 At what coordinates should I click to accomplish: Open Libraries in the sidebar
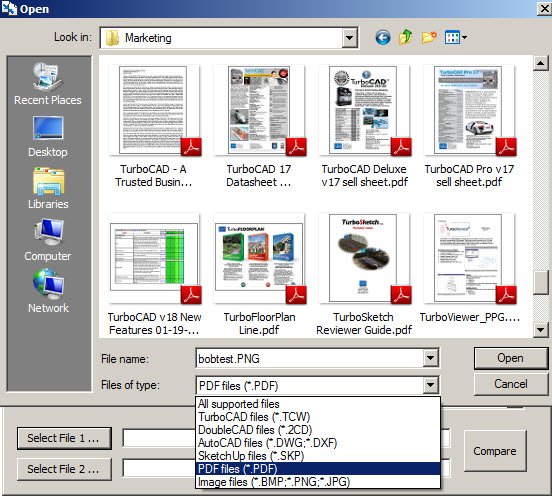coord(48,189)
